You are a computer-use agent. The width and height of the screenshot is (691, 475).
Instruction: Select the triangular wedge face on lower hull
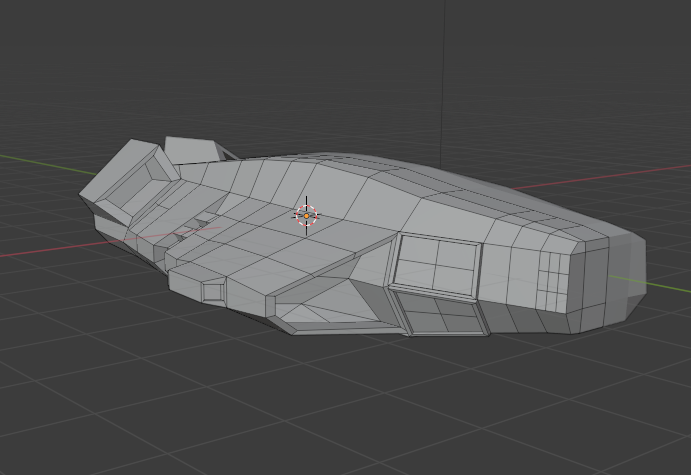click(x=315, y=318)
